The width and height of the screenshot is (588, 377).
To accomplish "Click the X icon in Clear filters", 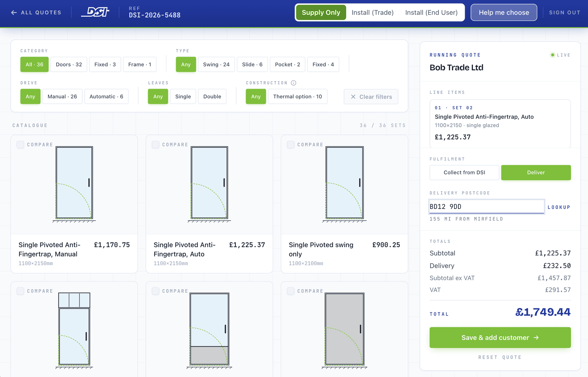I will (353, 97).
